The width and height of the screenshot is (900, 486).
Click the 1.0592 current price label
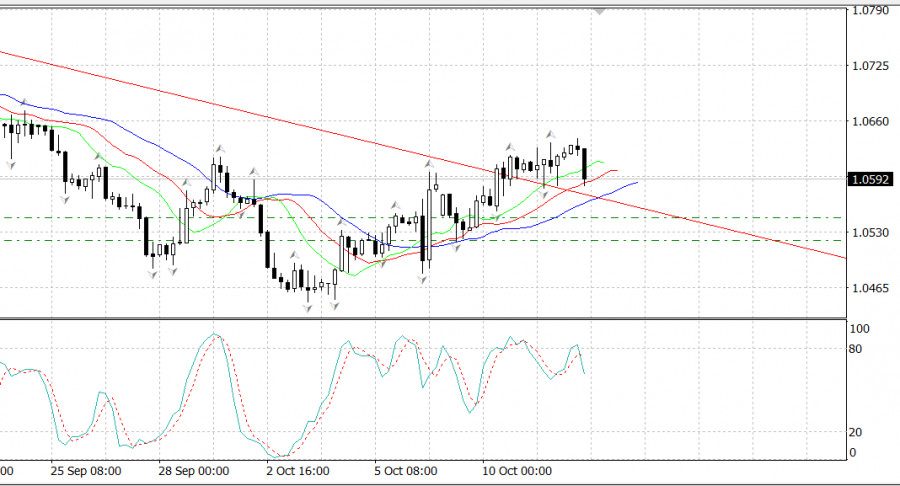click(x=870, y=180)
